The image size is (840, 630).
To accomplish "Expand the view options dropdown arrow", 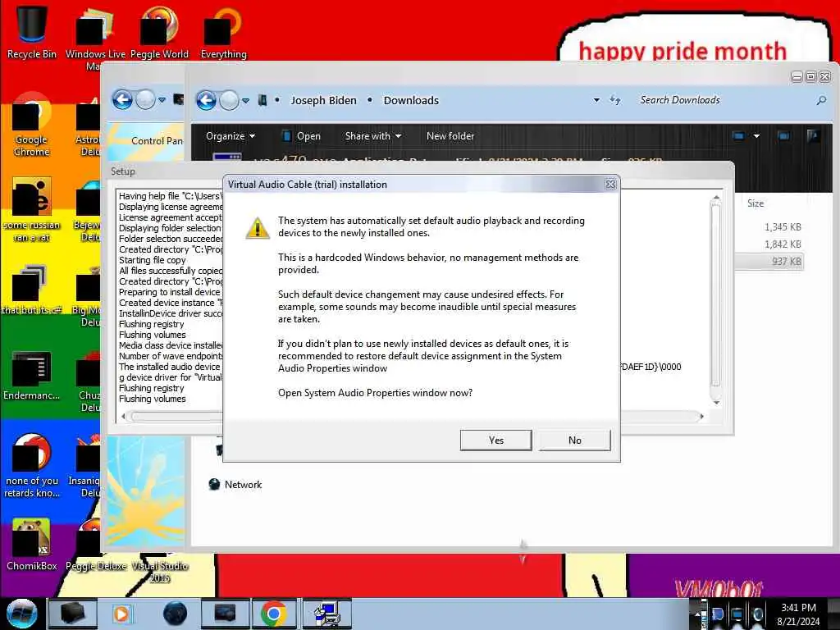I will 756,136.
